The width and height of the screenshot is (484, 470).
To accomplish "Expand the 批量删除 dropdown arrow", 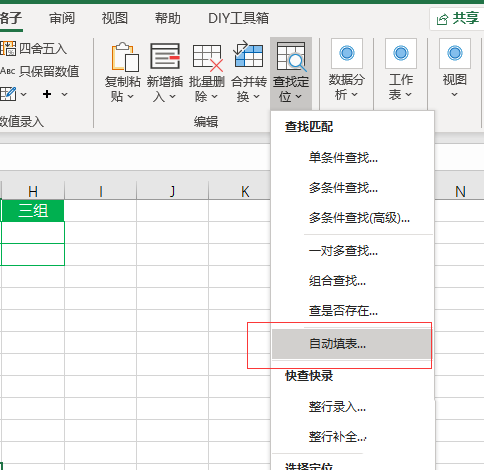I will tap(214, 97).
